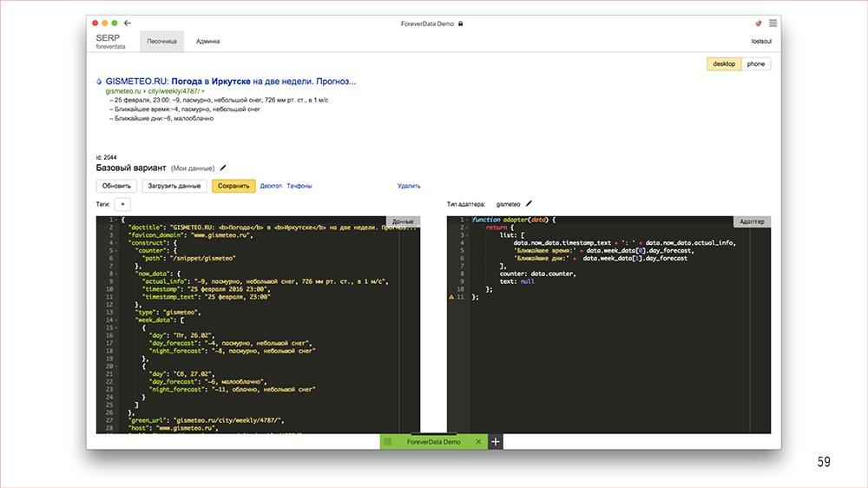Viewport: 868px width, 488px height.
Task: Click the "host" line in JSON editor
Action: 173,428
